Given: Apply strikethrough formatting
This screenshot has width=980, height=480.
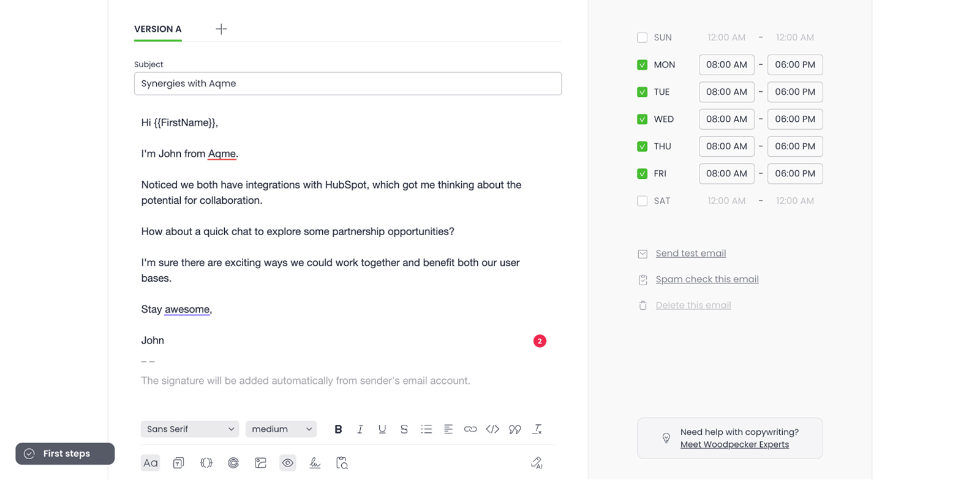Looking at the screenshot, I should (404, 429).
